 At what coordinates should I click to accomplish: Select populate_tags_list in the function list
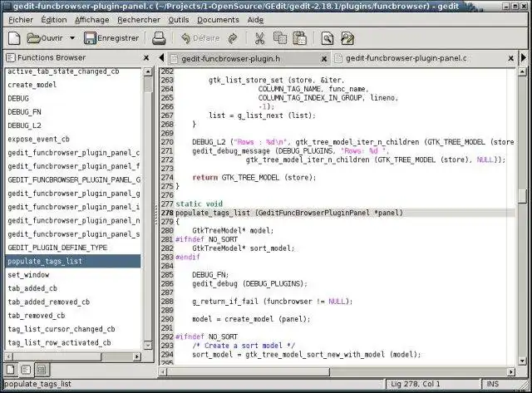tap(73, 261)
